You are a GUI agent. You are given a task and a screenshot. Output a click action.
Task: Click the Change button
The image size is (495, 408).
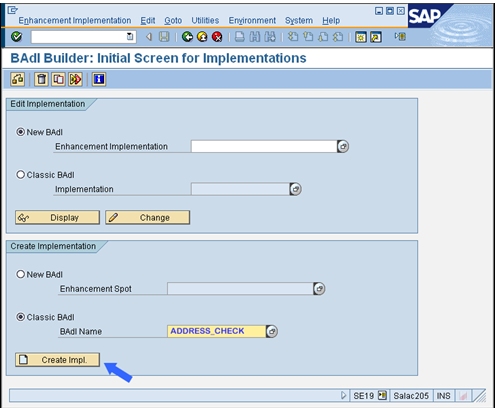[148, 217]
